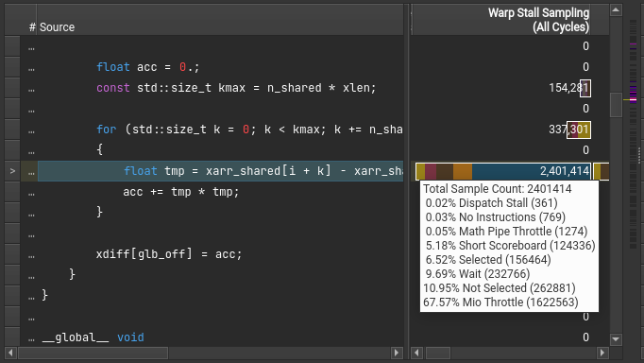Click the line-number ellipsis beside 'float acc'
Viewport: 644px width, 363px height.
tap(31, 69)
